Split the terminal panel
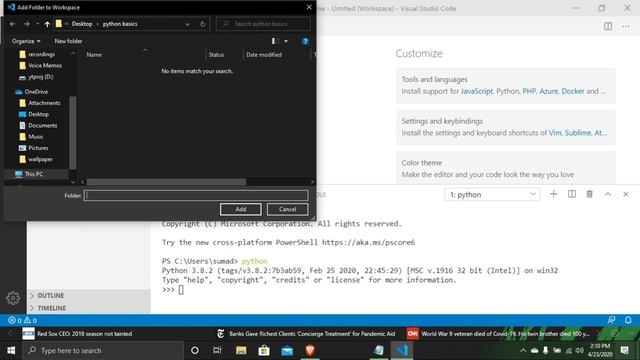The height and width of the screenshot is (360, 640). pyautogui.click(x=572, y=194)
